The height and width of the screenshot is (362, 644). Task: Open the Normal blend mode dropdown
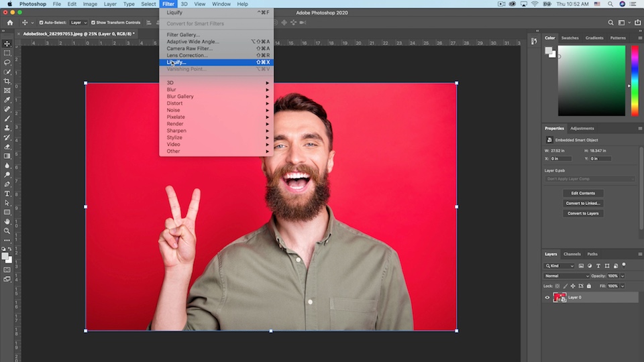[566, 276]
